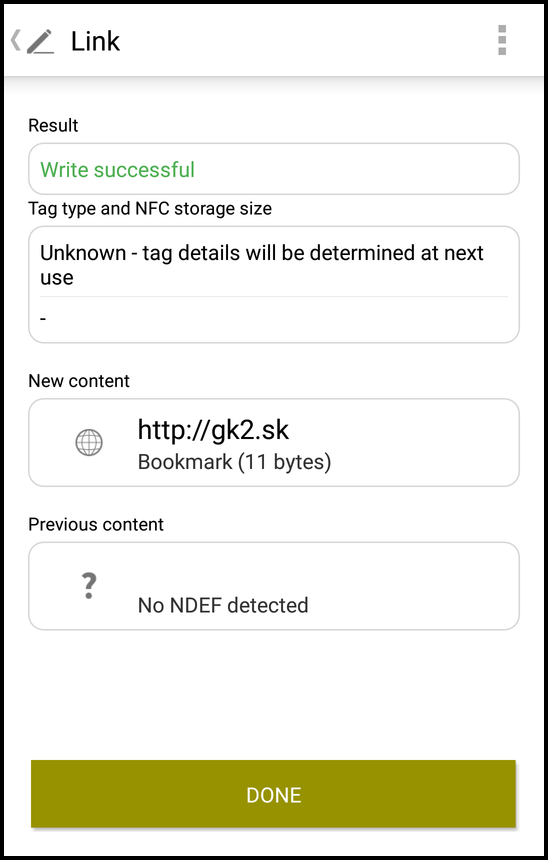
Task: Click the globe bookmark icon
Action: 89,442
